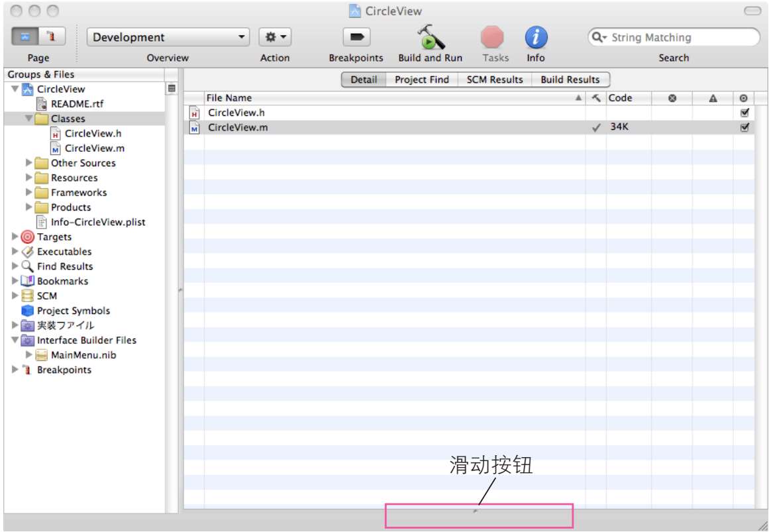Click the window resize grip corner

coord(762,525)
